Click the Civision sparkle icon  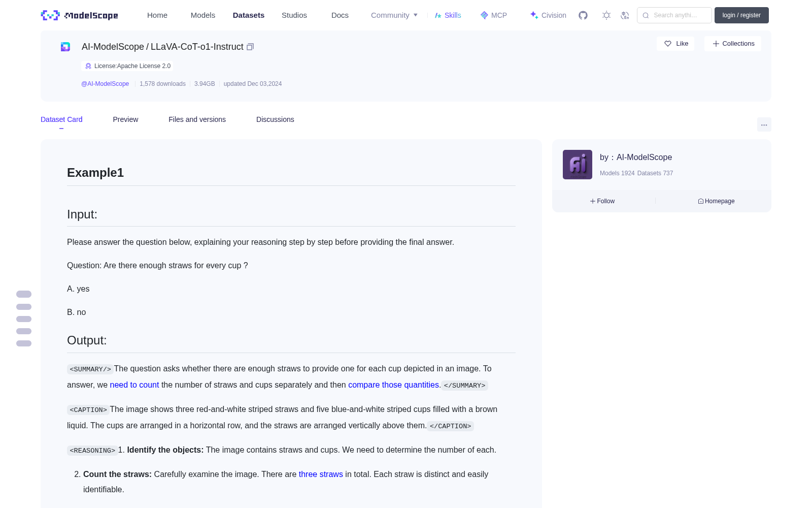pyautogui.click(x=534, y=15)
